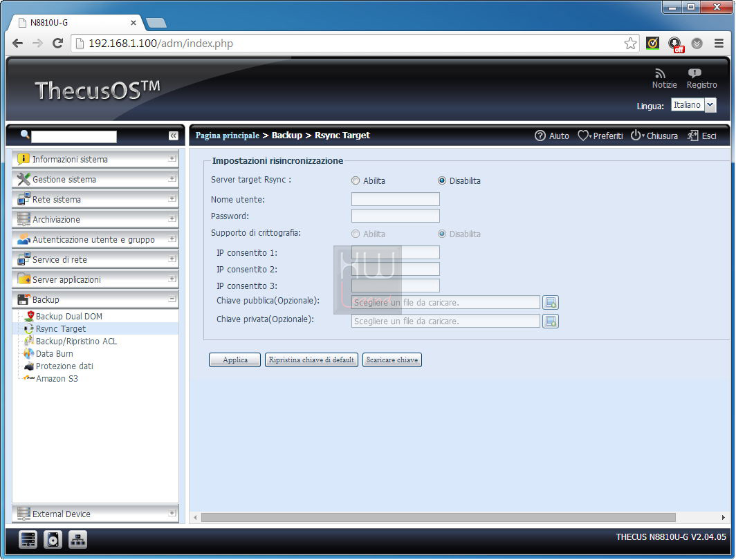Open the network status icon in bottom bar

point(77,540)
